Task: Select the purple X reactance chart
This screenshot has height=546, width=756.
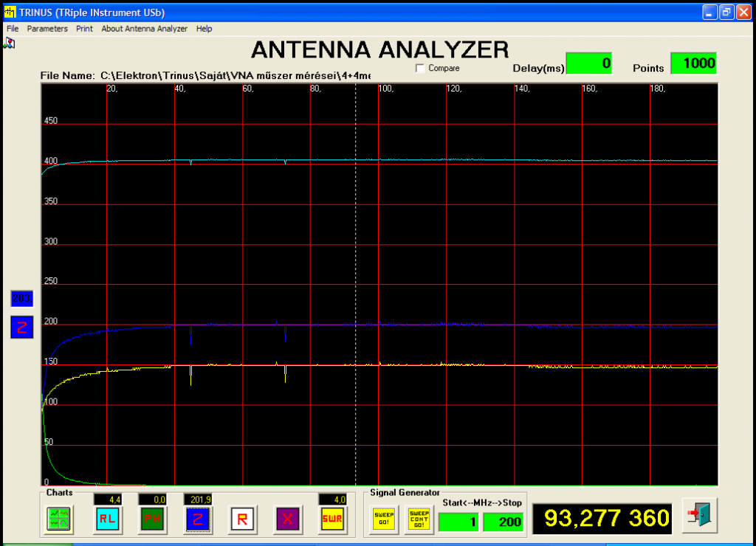Action: (287, 519)
